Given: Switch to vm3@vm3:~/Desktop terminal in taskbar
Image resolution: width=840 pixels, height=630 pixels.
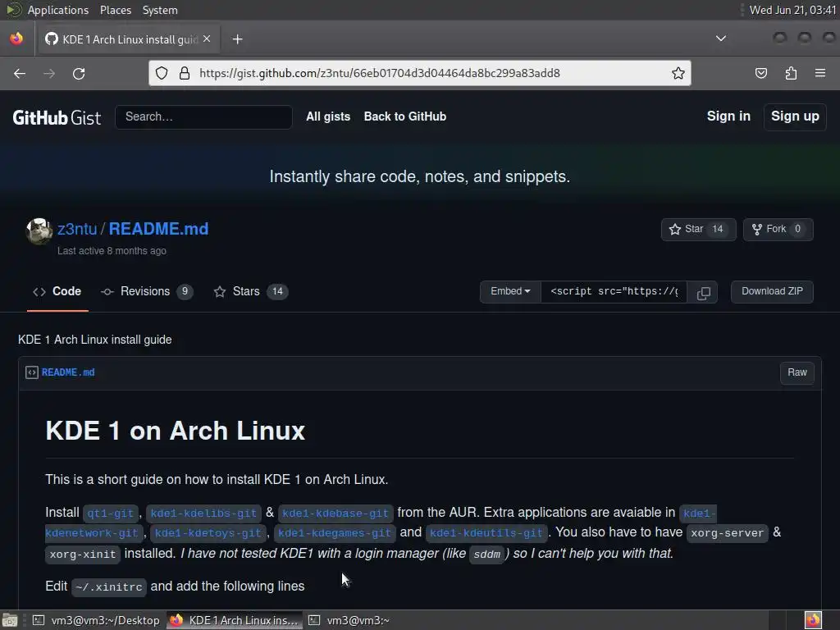Looking at the screenshot, I should tap(97, 620).
